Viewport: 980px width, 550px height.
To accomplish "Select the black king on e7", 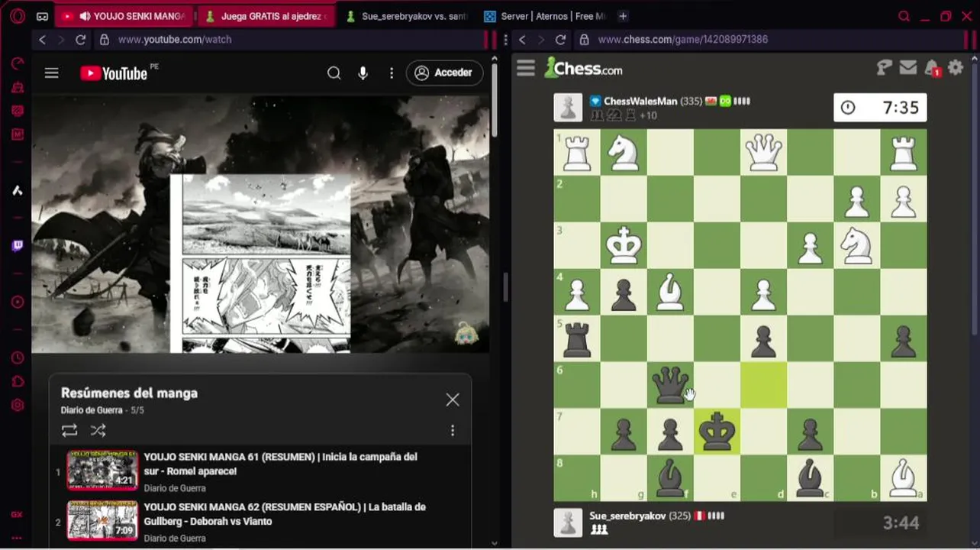I will click(717, 432).
